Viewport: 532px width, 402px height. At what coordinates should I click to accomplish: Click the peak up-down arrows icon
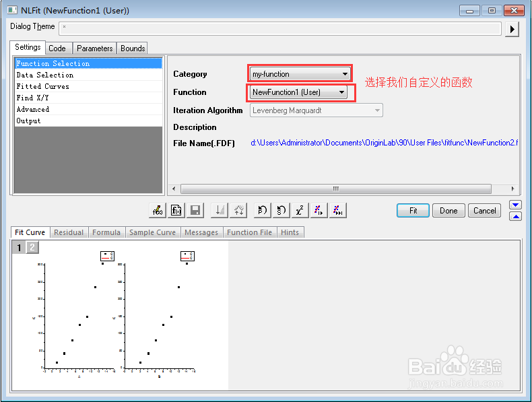pos(238,210)
